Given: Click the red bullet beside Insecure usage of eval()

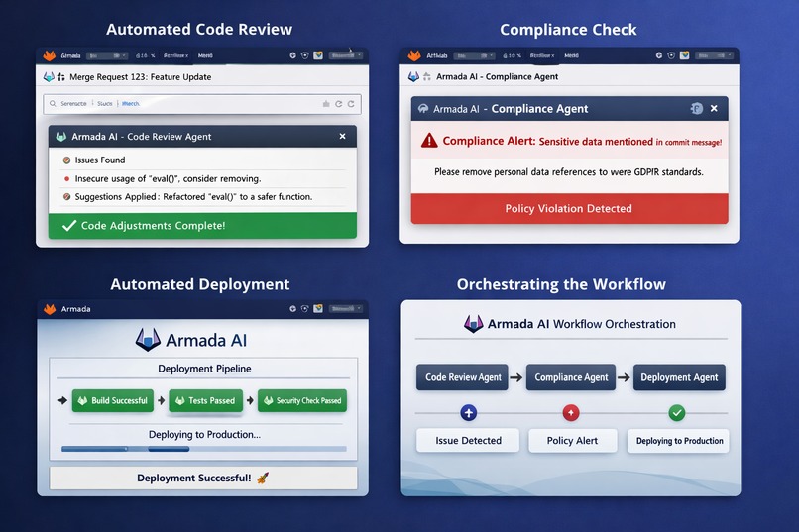Looking at the screenshot, I should [66, 179].
